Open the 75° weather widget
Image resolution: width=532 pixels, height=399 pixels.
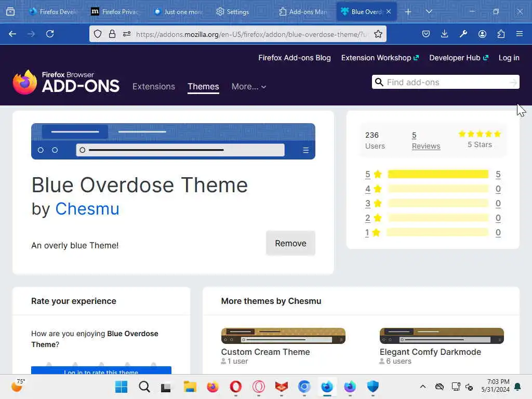coord(18,386)
